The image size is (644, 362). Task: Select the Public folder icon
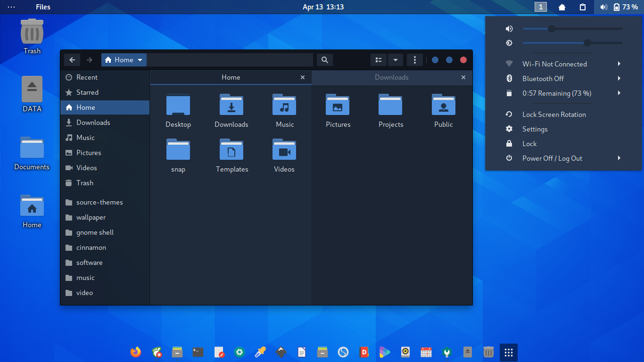point(444,105)
